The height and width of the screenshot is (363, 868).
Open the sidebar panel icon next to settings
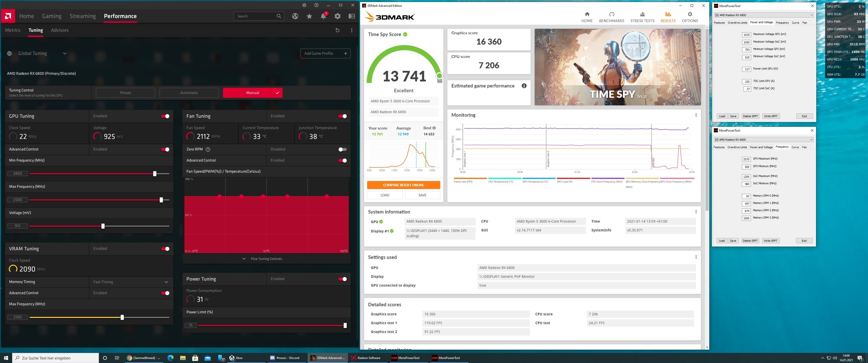tap(352, 16)
